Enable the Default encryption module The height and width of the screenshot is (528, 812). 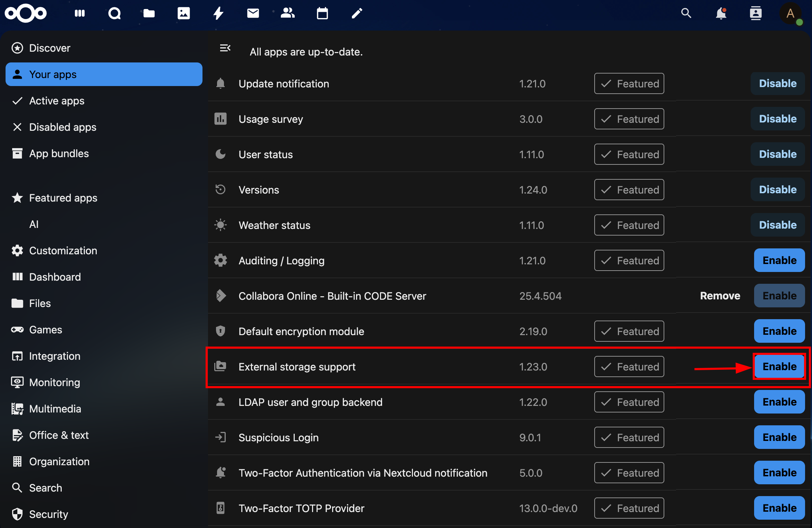pos(779,331)
